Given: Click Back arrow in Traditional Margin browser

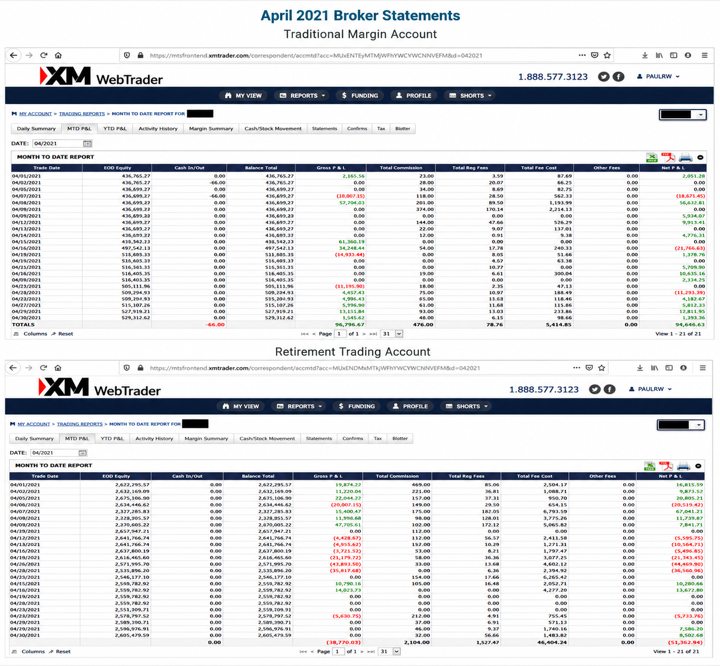Looking at the screenshot, I should pos(14,55).
